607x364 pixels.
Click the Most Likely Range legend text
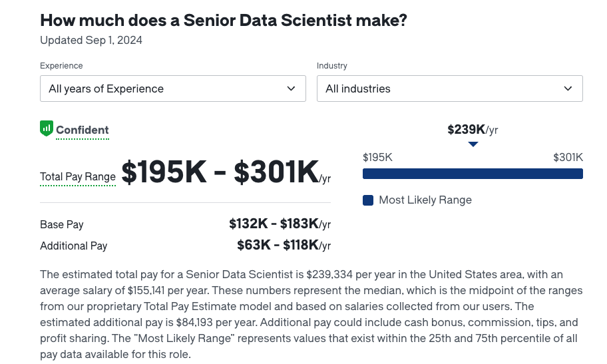click(425, 200)
